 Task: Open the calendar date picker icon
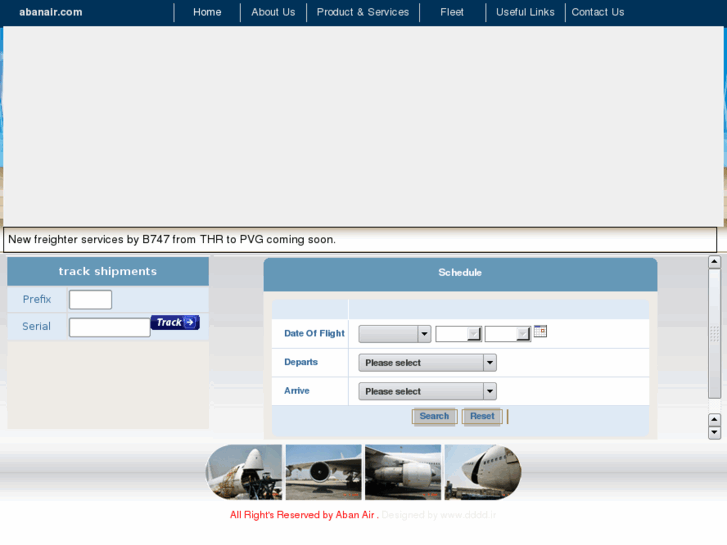pos(540,331)
